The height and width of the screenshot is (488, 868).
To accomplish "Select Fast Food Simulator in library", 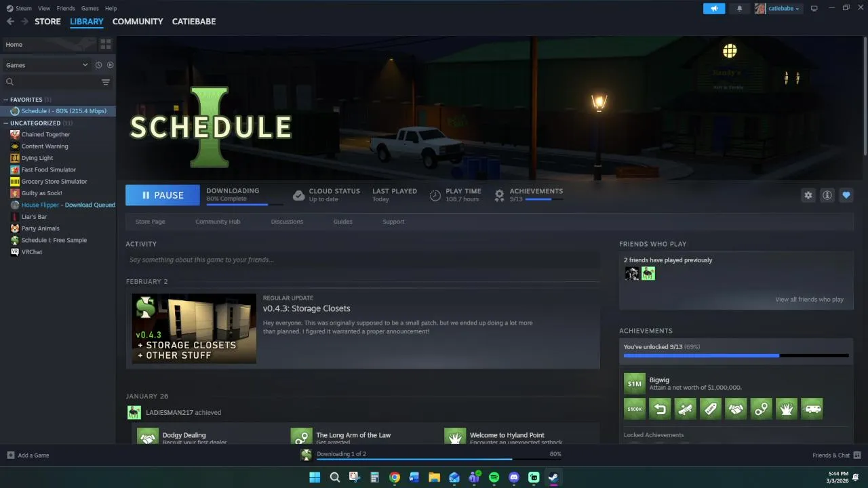I will tap(49, 169).
